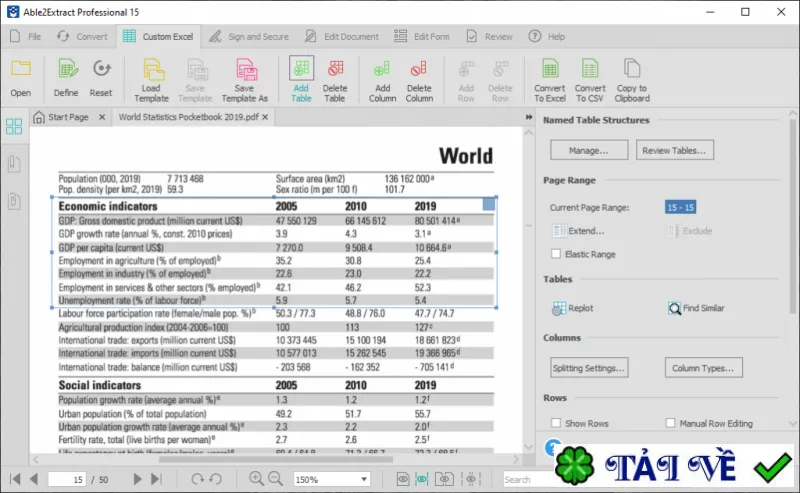This screenshot has height=493, width=800.
Task: Toggle the first eye view mode icon
Action: [x=403, y=479]
